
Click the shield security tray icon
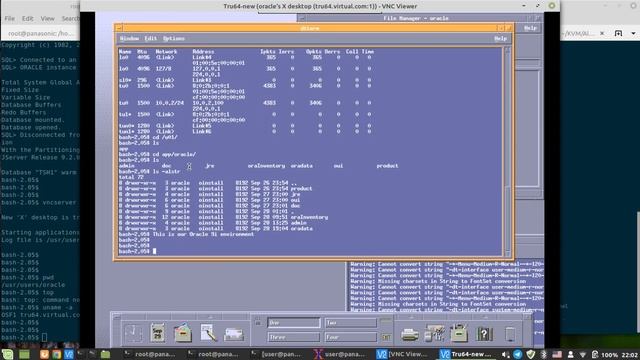531,354
